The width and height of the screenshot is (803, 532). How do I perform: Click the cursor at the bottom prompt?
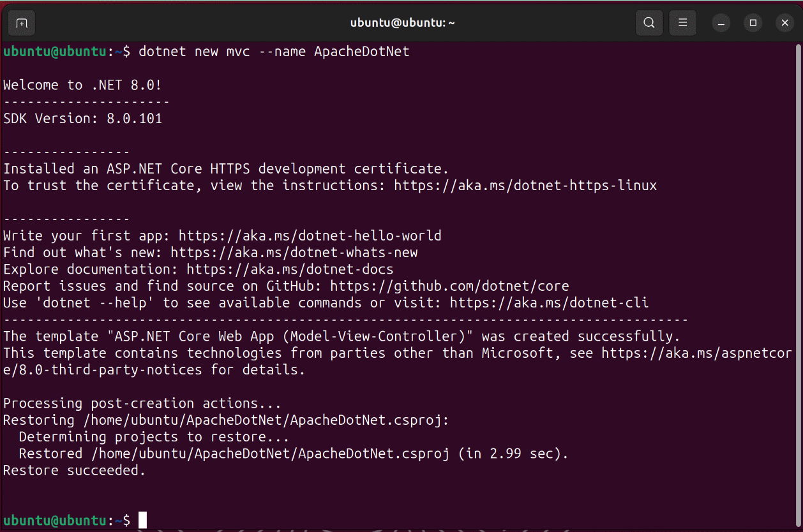point(142,521)
